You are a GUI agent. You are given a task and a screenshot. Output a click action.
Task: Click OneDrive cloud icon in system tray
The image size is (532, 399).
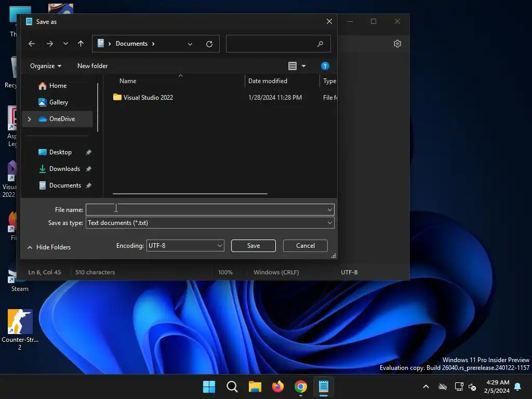point(443,387)
